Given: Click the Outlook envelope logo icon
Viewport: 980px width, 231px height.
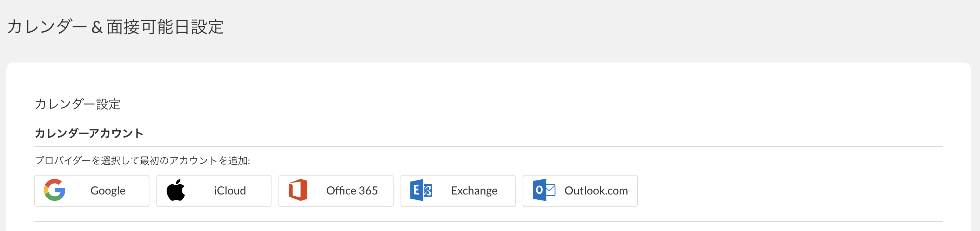Looking at the screenshot, I should click(x=544, y=190).
